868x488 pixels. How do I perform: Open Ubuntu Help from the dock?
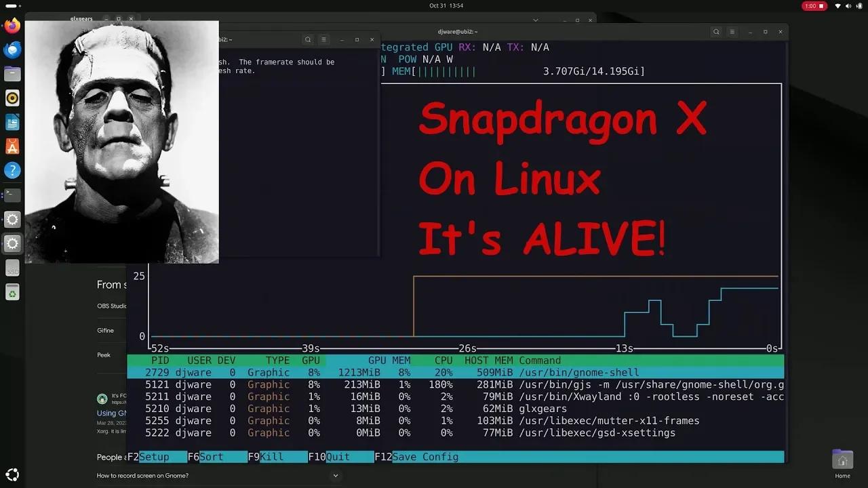point(12,170)
